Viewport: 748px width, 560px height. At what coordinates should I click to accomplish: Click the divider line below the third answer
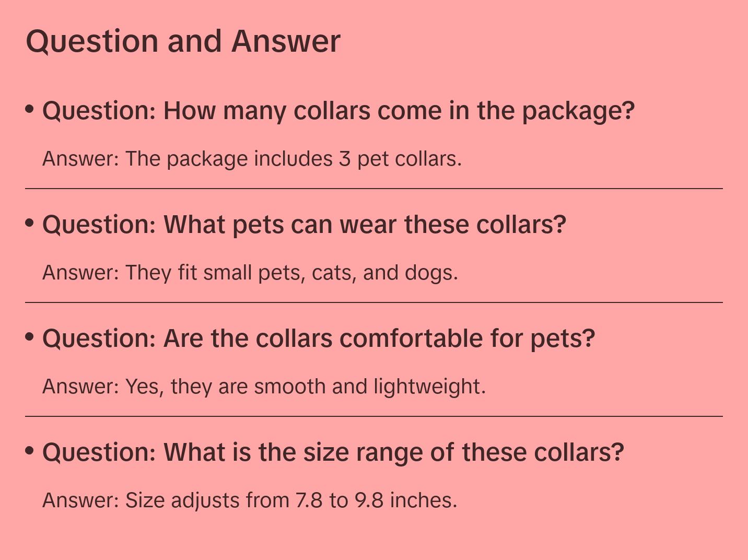(374, 416)
